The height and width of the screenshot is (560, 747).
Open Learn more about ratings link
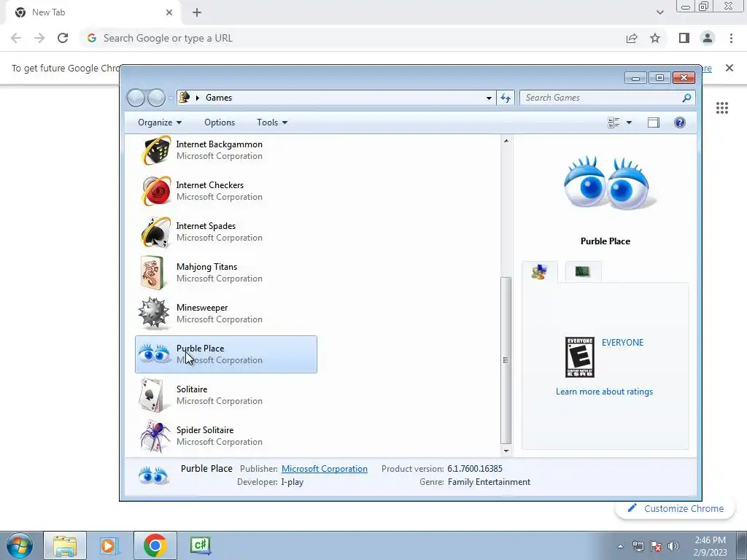[x=604, y=392]
